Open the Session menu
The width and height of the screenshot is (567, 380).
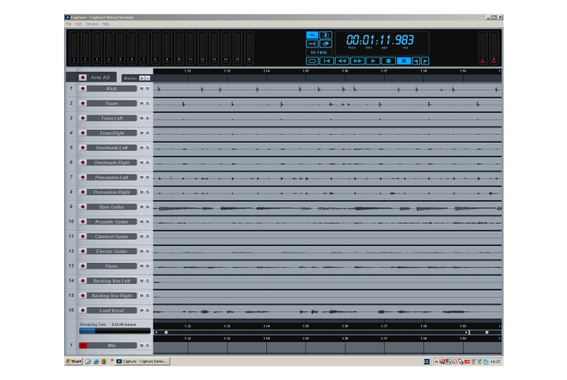[92, 24]
